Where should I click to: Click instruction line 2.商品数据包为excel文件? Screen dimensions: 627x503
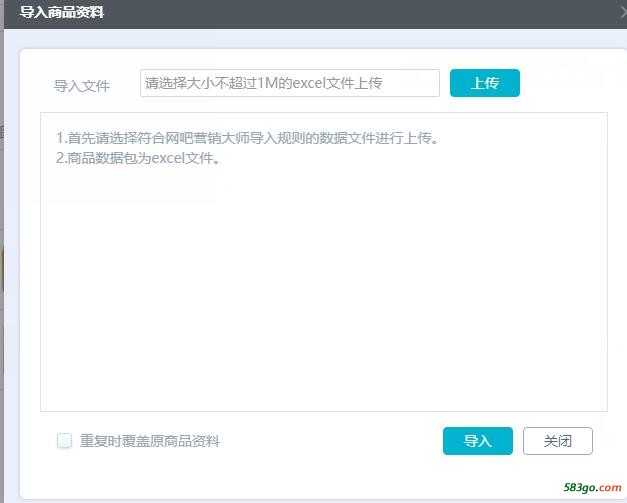(x=138, y=158)
